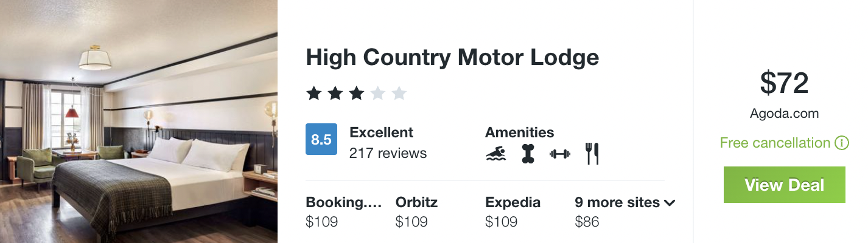868x243 pixels.
Task: Click the 8.5 rating score badge
Action: [321, 139]
